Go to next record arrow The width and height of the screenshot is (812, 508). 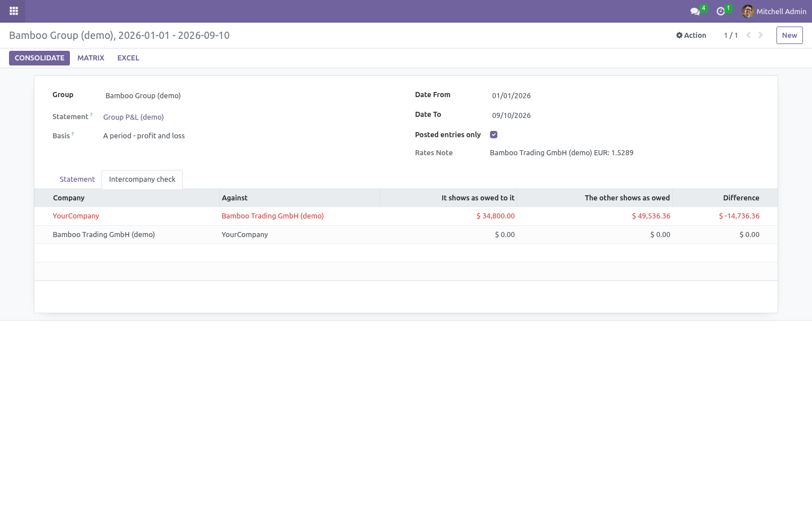761,35
